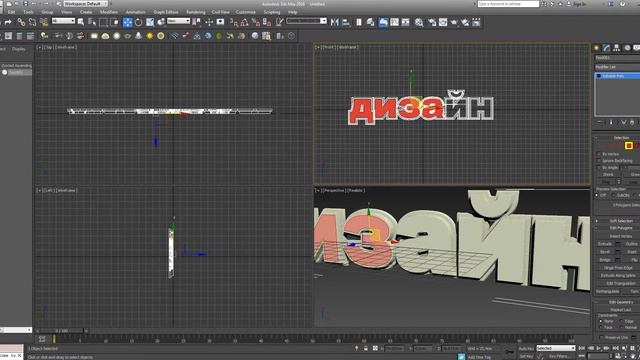Click the Bridge button

[x=605, y=260]
